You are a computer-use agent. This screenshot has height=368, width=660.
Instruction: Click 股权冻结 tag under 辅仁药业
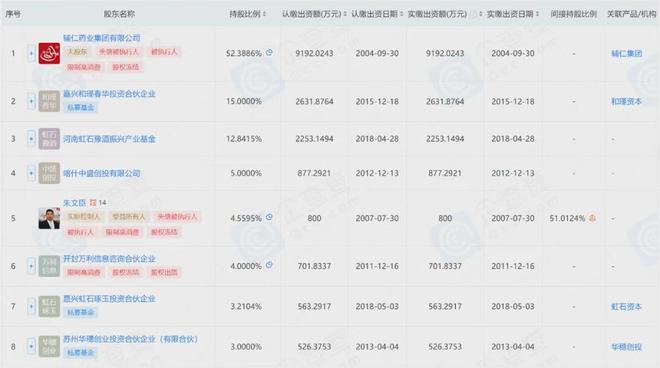click(125, 67)
